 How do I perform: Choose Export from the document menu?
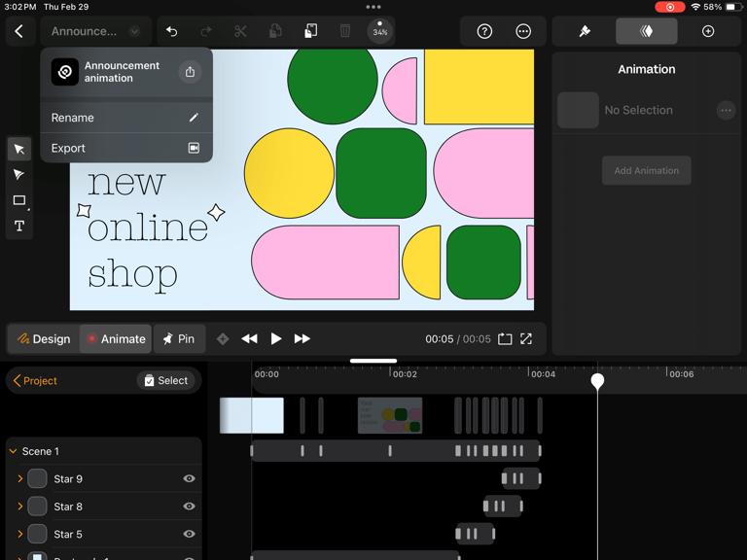point(126,148)
